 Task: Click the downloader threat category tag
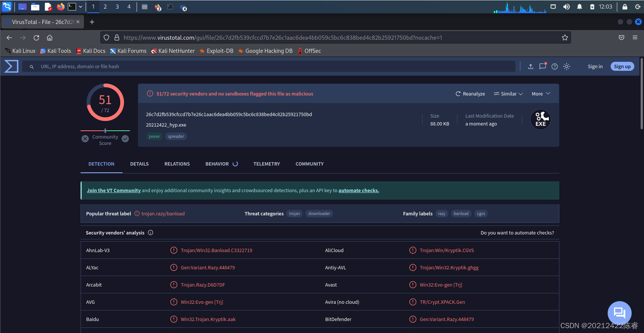coord(319,214)
